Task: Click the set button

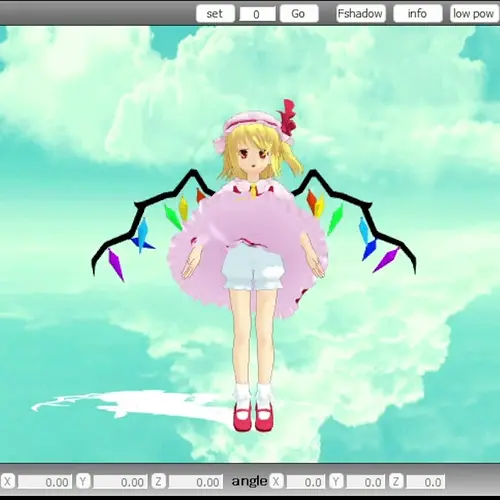Action: (x=215, y=14)
